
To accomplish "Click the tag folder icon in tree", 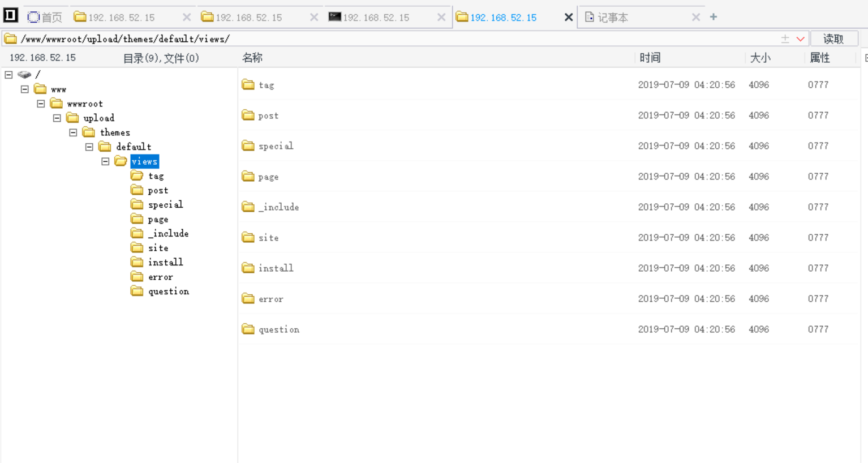I will click(x=137, y=175).
